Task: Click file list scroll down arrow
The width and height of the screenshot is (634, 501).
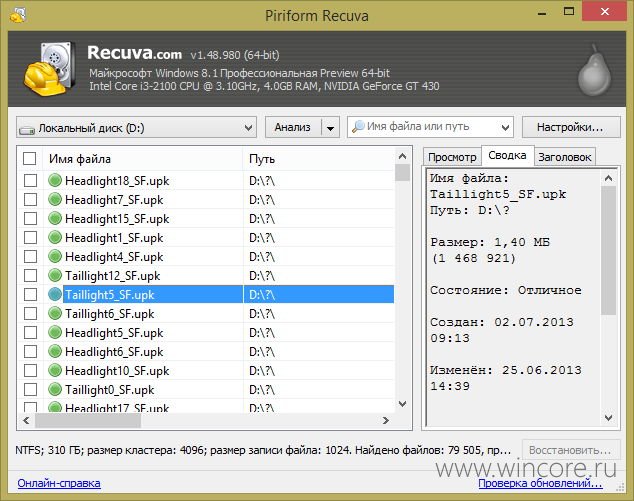Action: [x=402, y=404]
